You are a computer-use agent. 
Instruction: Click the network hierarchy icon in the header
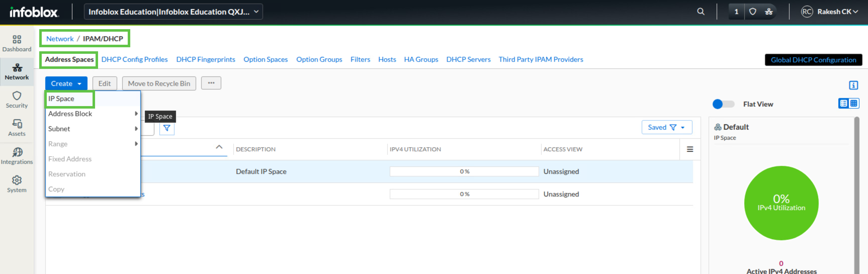pos(769,12)
